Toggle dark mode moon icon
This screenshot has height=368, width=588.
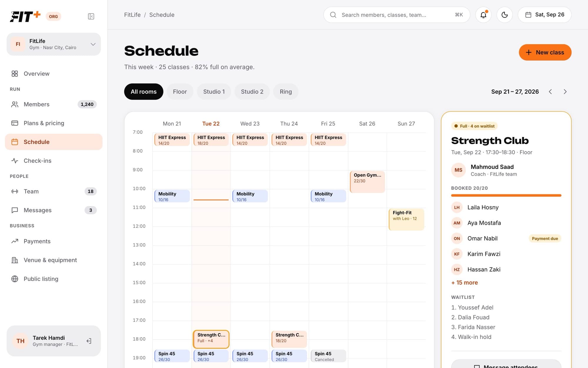pyautogui.click(x=505, y=15)
